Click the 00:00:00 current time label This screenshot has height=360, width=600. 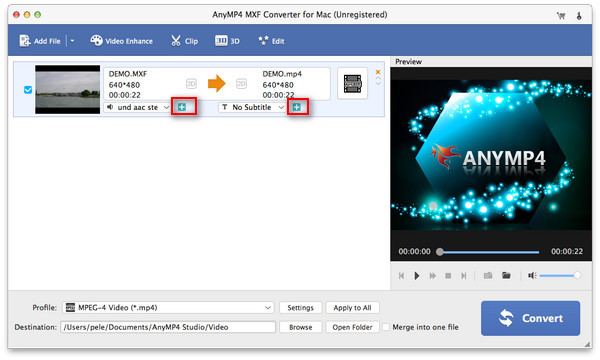click(414, 251)
